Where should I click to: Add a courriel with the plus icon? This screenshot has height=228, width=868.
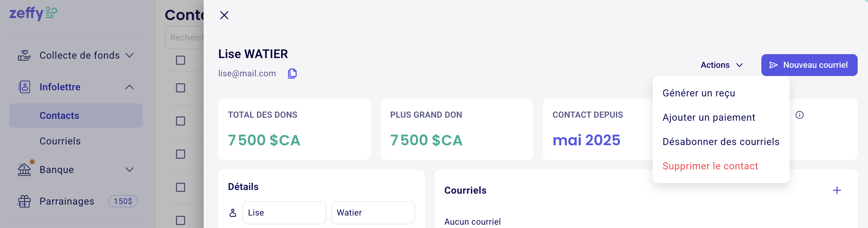pyautogui.click(x=837, y=190)
